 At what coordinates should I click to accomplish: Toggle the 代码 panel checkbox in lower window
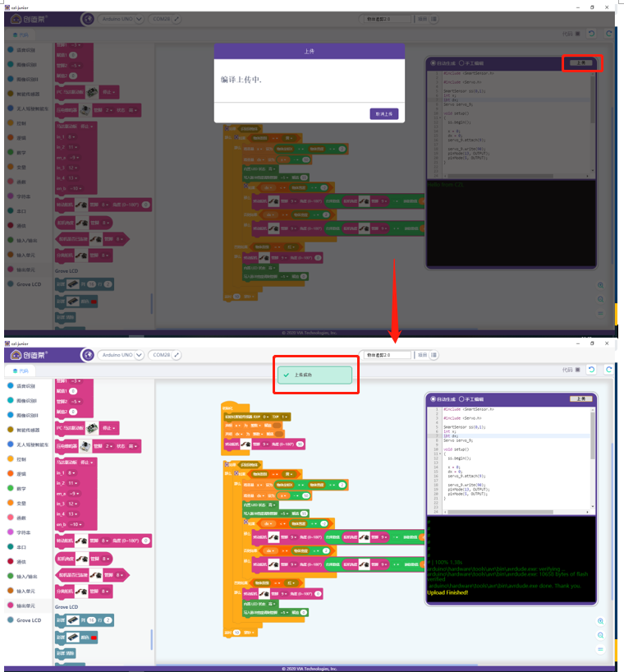tap(578, 370)
